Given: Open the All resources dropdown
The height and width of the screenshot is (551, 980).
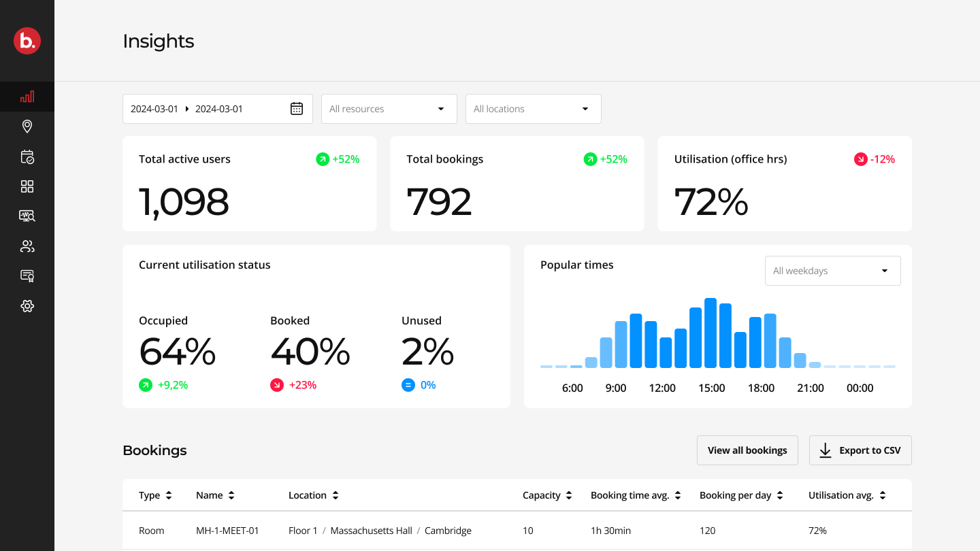Looking at the screenshot, I should click(x=389, y=108).
